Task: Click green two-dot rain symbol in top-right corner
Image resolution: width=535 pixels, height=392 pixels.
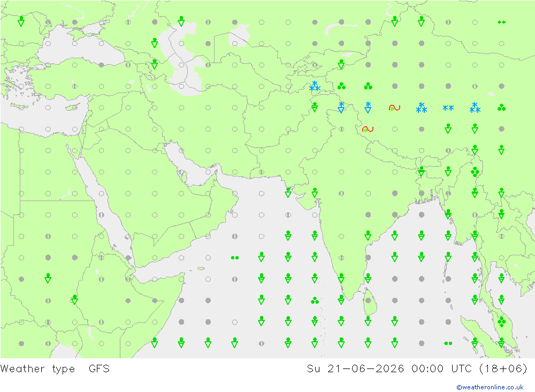Action: coord(501,22)
